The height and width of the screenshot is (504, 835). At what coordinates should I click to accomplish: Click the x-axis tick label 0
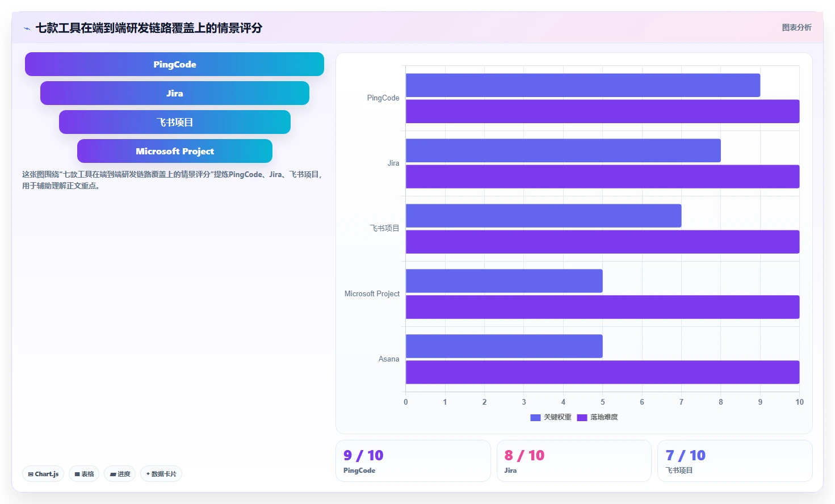pos(405,402)
